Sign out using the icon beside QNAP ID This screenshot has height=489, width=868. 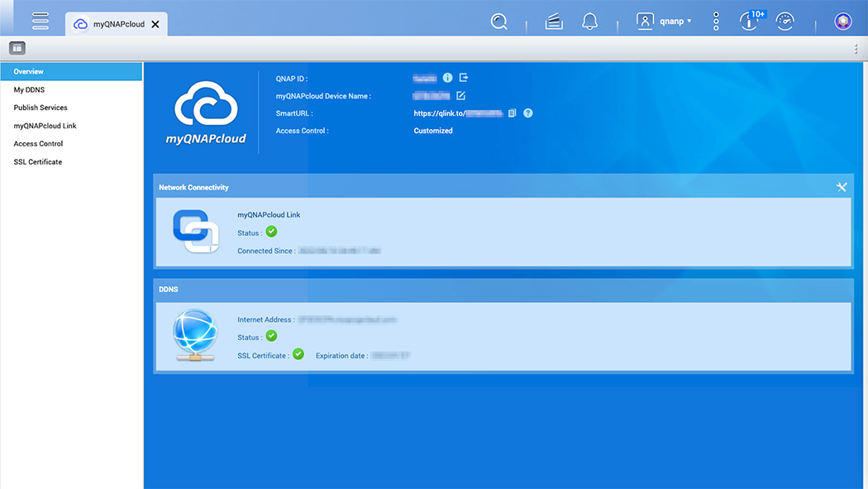point(464,77)
